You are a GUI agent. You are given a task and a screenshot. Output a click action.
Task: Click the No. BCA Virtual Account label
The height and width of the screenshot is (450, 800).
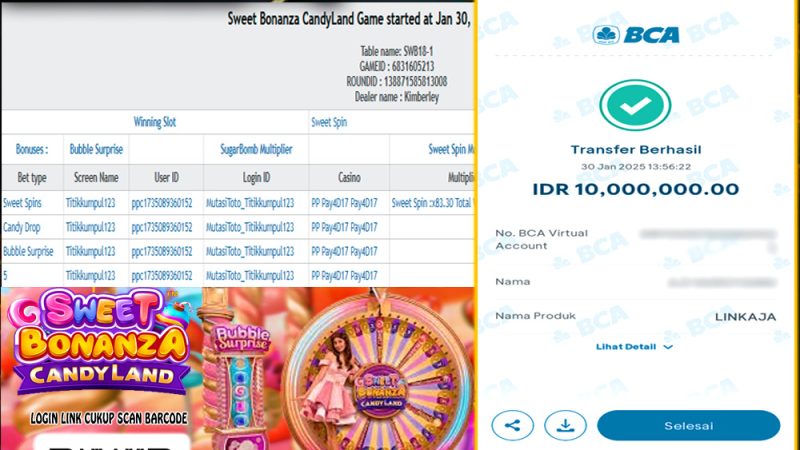541,239
